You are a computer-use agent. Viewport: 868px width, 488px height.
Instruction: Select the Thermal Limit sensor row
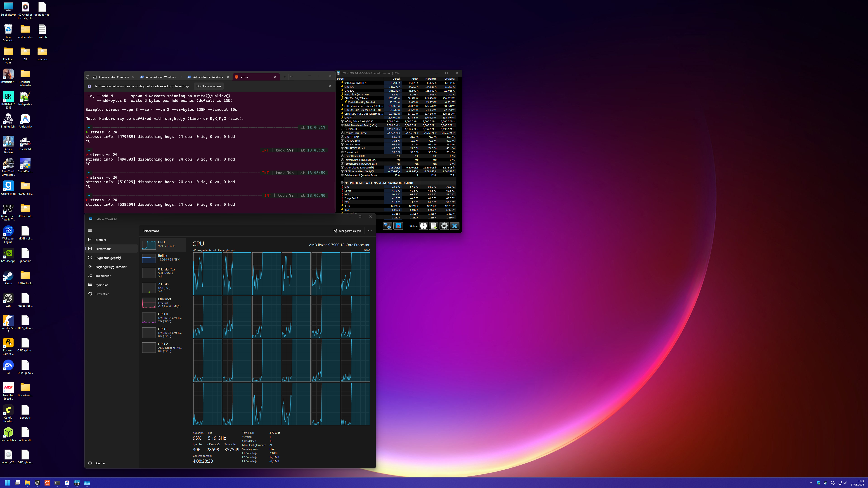pyautogui.click(x=397, y=152)
